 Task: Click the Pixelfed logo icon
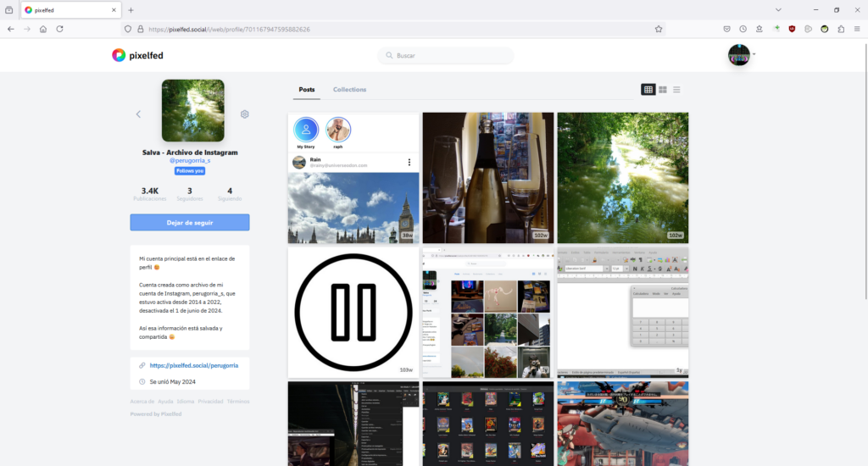point(119,55)
